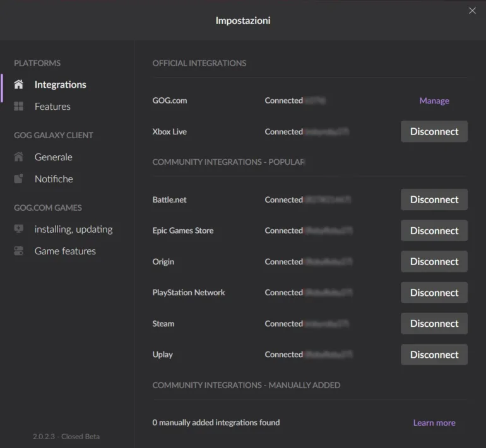Select the PlayStation Network label
The width and height of the screenshot is (486, 448).
point(189,293)
